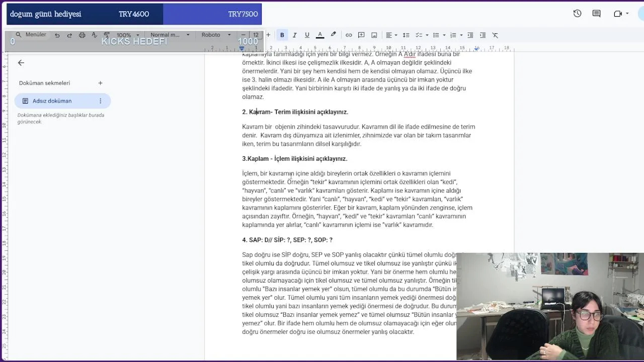644x362 pixels.
Task: Click the clear formatting icon
Action: point(496,35)
